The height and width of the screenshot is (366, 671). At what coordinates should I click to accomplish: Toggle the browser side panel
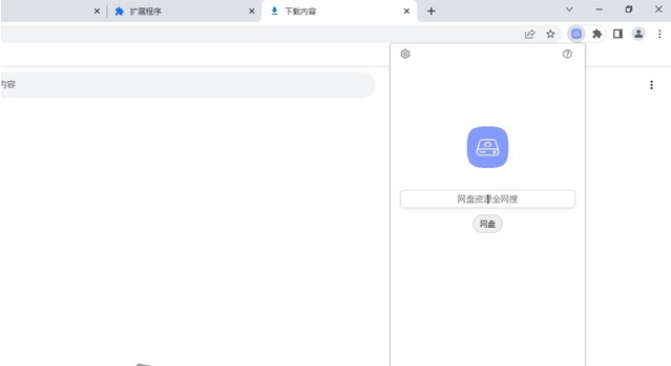click(x=618, y=34)
